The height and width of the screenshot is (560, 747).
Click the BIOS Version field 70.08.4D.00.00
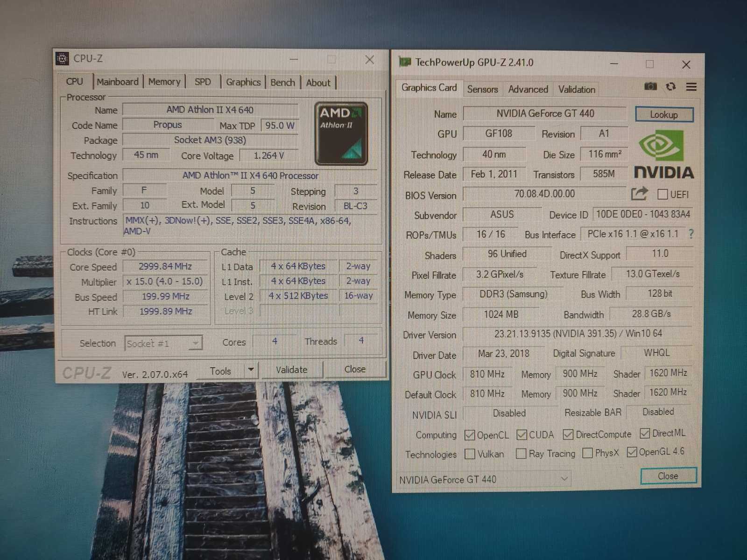[x=544, y=194]
